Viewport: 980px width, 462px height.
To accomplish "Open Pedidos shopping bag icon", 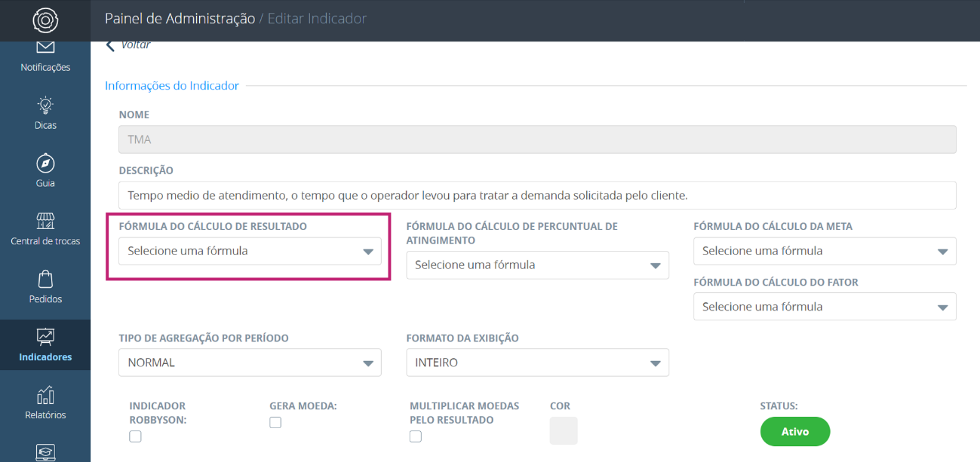I will click(45, 279).
